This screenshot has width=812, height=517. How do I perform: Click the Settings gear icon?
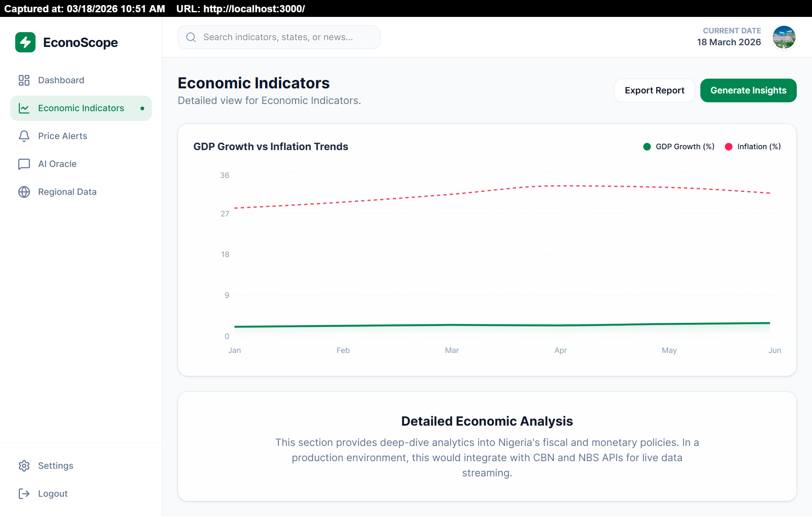coord(24,466)
